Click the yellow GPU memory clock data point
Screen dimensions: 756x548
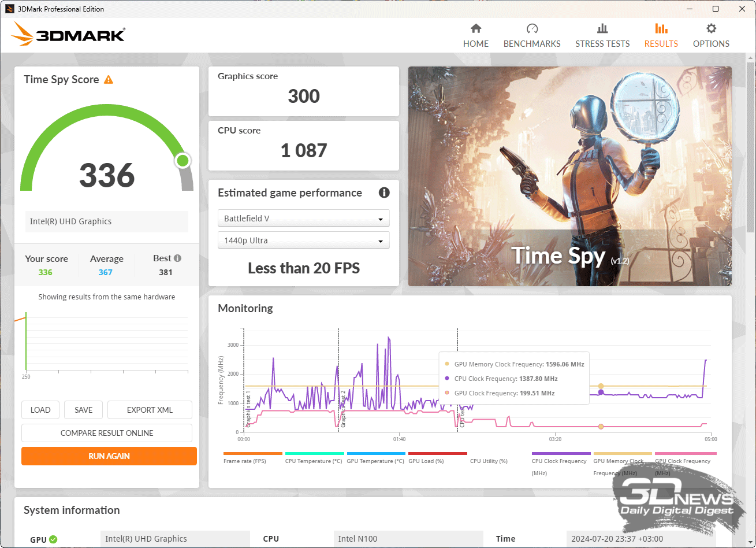point(601,386)
